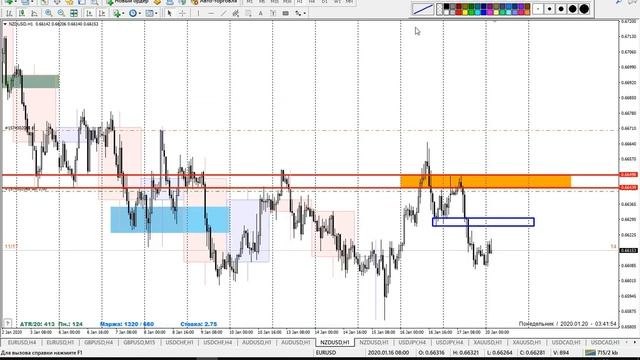Expand the arrows objects dropdown
This screenshot has height=360, width=640.
tap(305, 13)
